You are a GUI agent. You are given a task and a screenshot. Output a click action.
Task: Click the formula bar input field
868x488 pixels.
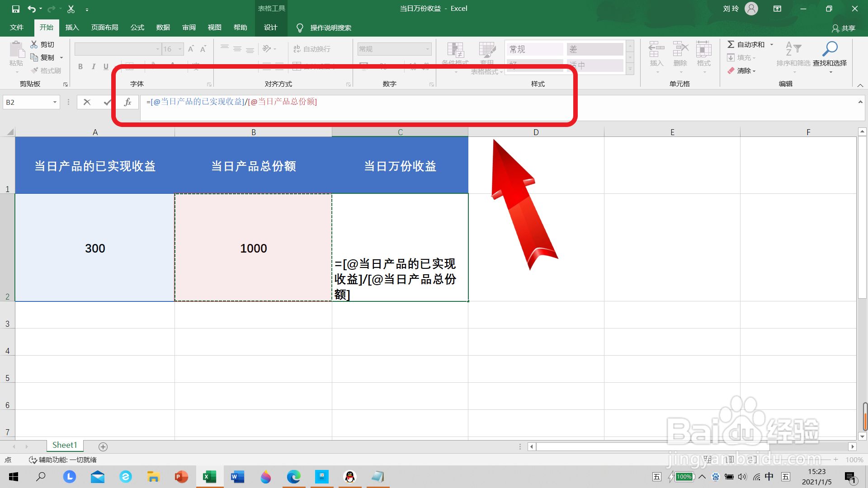[497, 108]
